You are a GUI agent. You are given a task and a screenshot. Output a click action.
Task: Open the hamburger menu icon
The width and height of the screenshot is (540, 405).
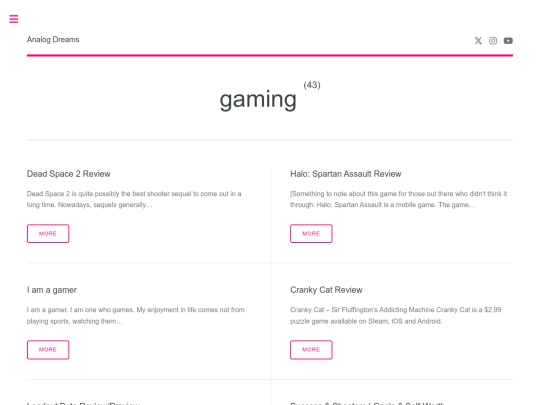point(14,19)
